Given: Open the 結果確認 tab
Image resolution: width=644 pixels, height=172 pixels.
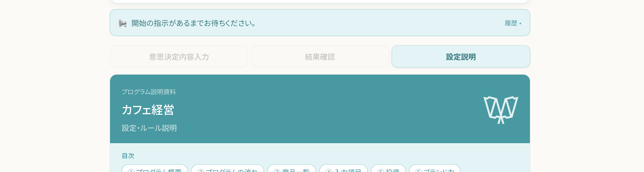Looking at the screenshot, I should pyautogui.click(x=320, y=56).
